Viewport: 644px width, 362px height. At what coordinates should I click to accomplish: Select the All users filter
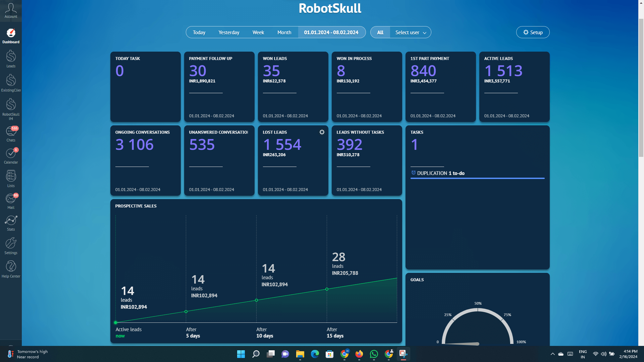(380, 32)
